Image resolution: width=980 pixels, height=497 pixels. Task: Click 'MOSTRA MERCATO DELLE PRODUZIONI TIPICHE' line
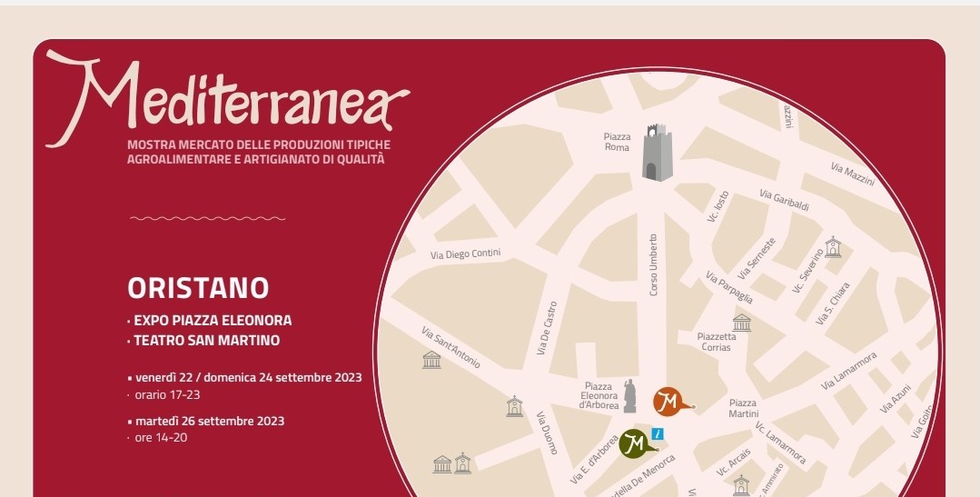pos(259,144)
